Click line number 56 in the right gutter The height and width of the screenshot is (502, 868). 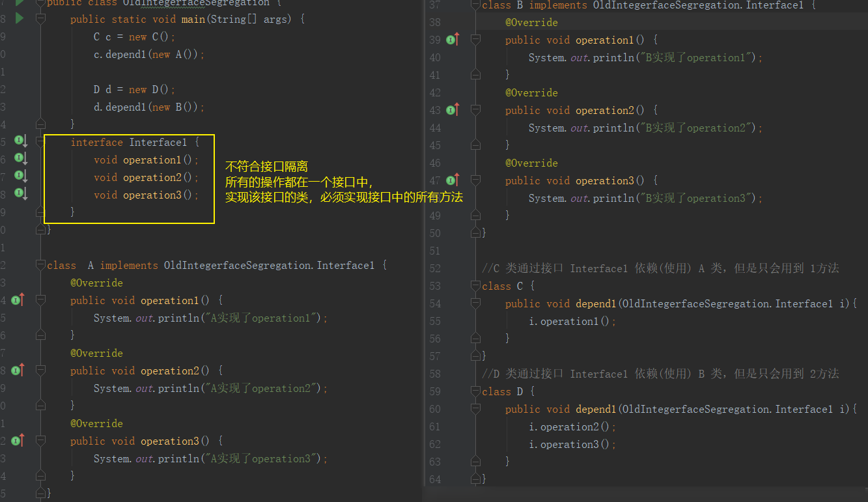pyautogui.click(x=435, y=339)
